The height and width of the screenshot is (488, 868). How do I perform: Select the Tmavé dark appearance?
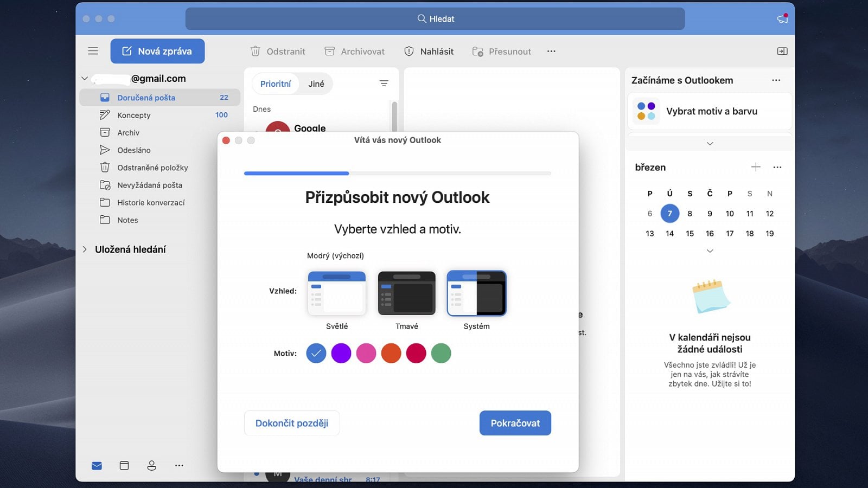click(x=407, y=293)
